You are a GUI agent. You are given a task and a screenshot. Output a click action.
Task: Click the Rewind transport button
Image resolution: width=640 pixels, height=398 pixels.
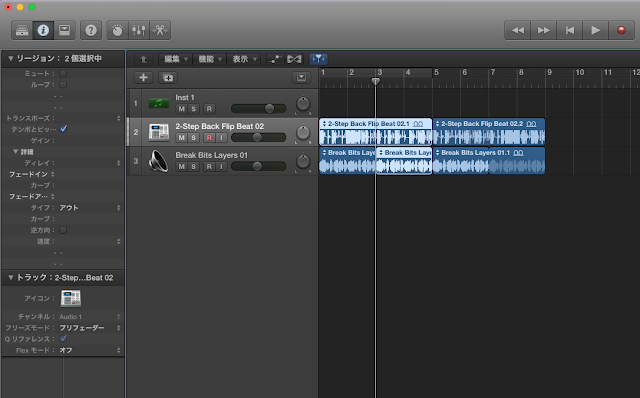pyautogui.click(x=518, y=30)
